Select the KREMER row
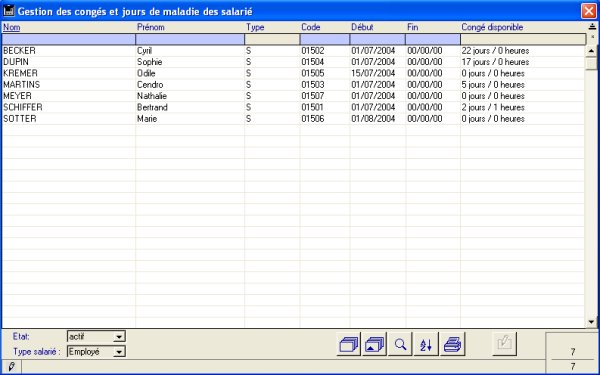 click(x=293, y=73)
